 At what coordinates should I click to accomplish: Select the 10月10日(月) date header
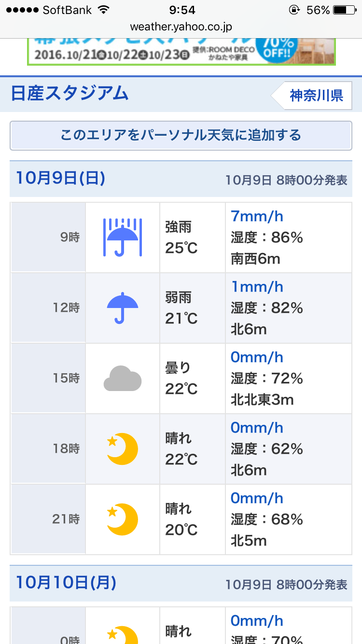66,583
